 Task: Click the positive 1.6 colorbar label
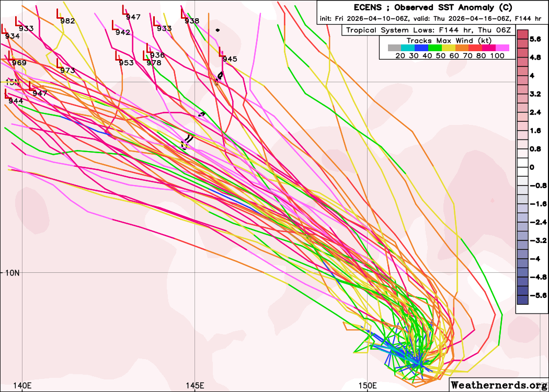pos(535,131)
